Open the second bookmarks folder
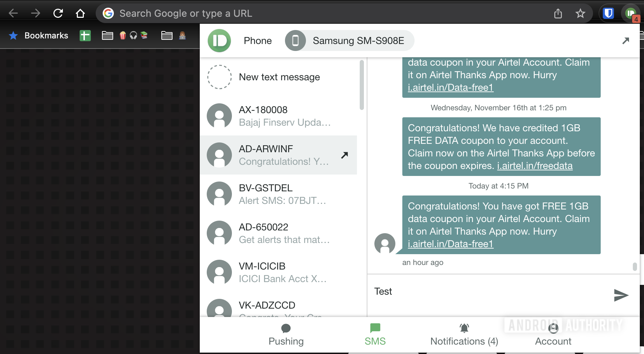The image size is (644, 354). click(167, 36)
